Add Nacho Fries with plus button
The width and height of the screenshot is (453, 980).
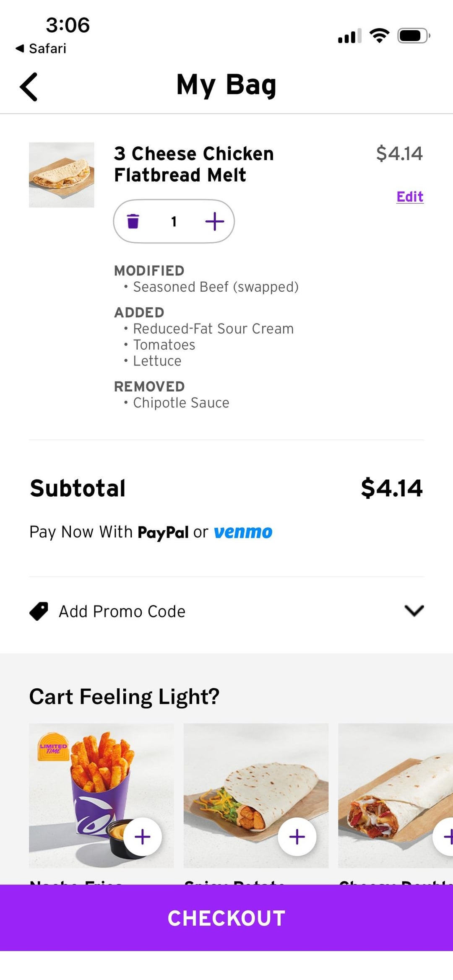pyautogui.click(x=143, y=837)
